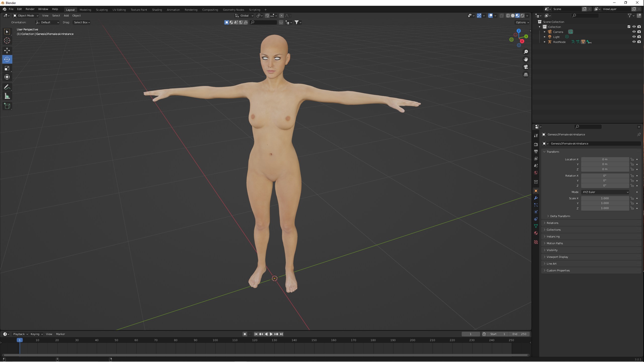
Task: Open the Material properties tab
Action: click(x=536, y=233)
